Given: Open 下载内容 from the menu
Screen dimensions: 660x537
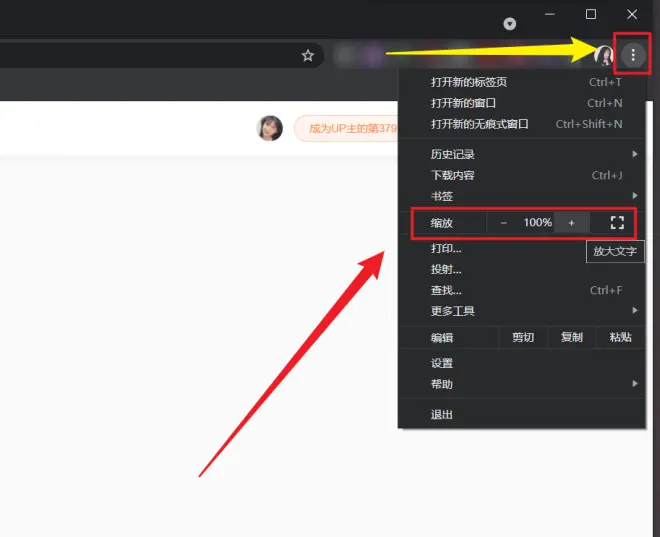Looking at the screenshot, I should (x=522, y=175).
